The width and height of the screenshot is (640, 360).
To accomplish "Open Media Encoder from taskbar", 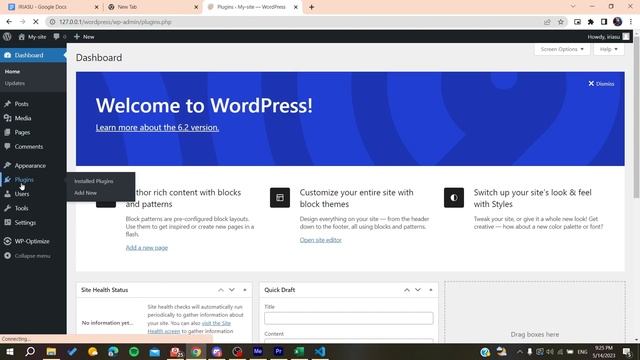I will pos(258,351).
